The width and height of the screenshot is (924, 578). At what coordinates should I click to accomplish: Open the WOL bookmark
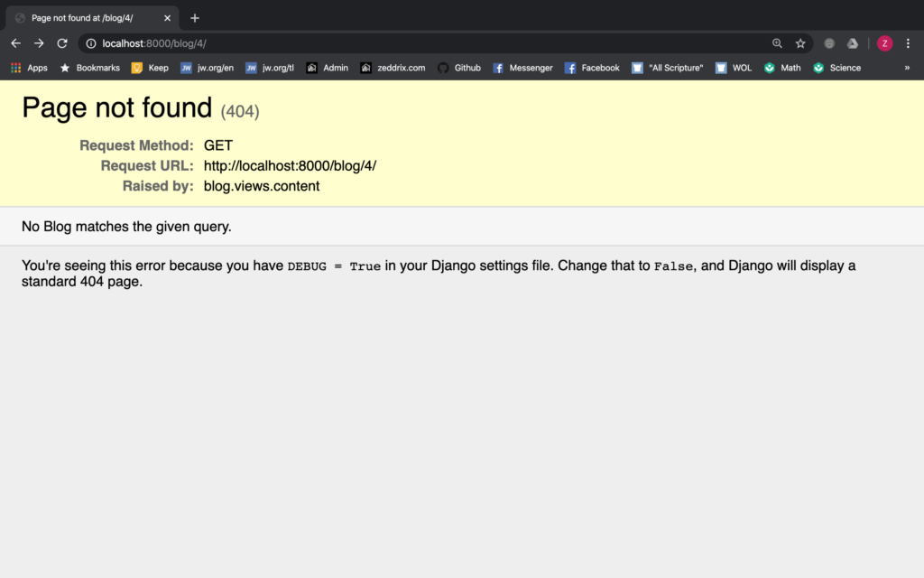click(734, 68)
